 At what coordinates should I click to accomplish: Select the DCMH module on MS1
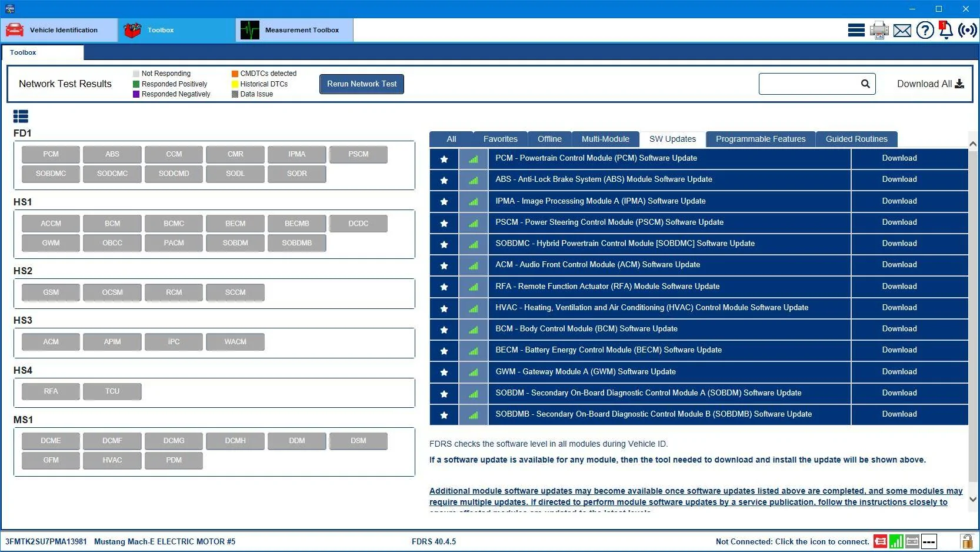[x=235, y=441]
